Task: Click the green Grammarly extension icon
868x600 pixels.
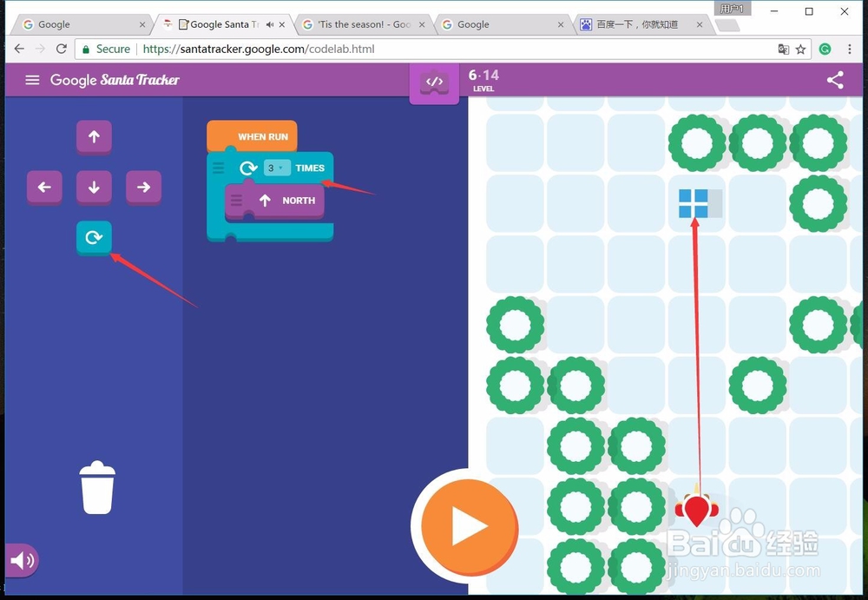Action: click(825, 49)
